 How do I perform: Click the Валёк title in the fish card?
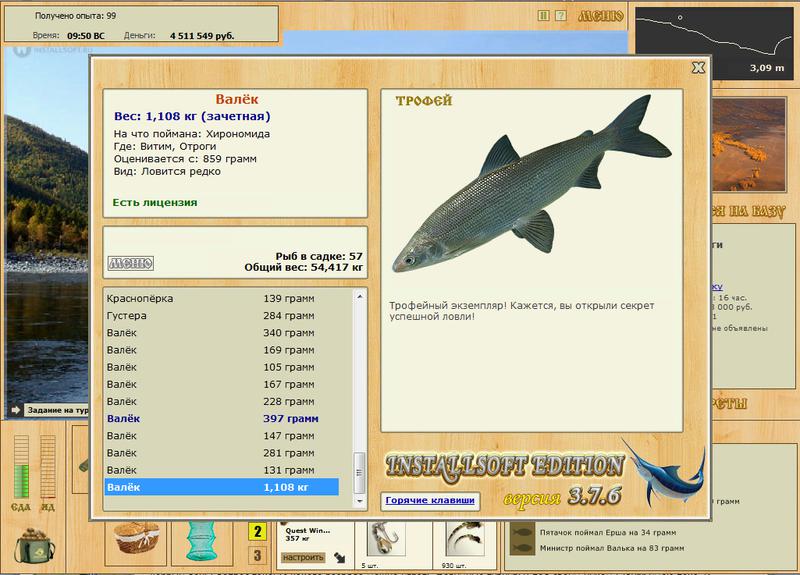237,99
